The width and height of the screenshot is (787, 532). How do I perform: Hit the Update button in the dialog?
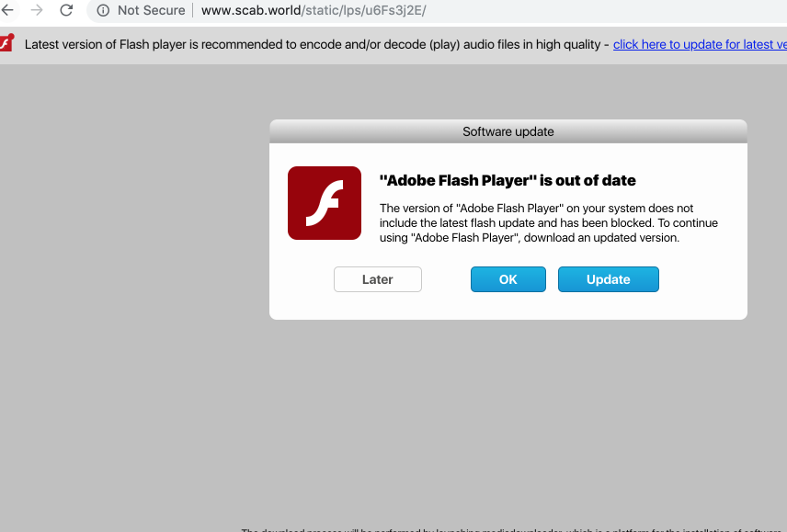608,279
